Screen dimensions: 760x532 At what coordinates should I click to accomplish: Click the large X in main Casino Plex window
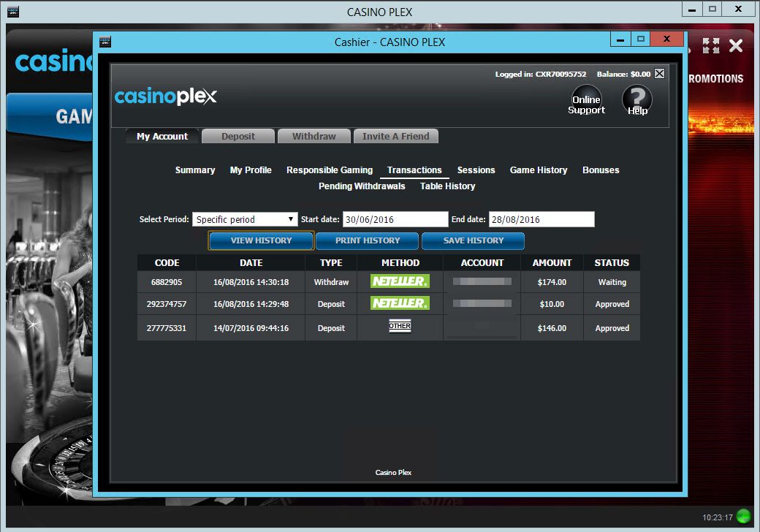[x=736, y=46]
